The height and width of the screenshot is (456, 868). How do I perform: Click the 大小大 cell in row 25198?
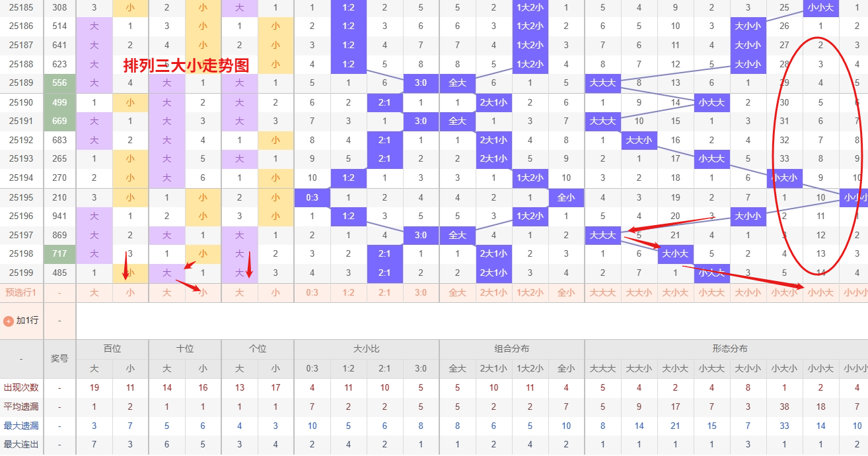coord(675,254)
